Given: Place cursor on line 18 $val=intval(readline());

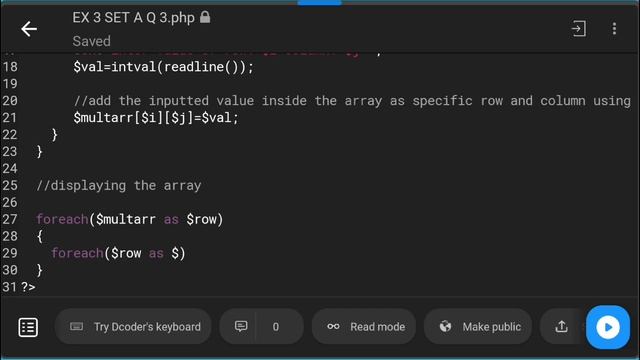Looking at the screenshot, I should [163, 67].
